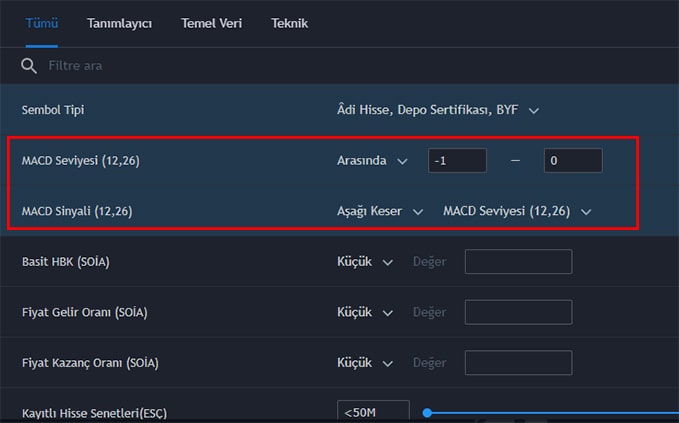The height and width of the screenshot is (423, 679).
Task: Click the Basit HBK value field
Action: click(518, 262)
